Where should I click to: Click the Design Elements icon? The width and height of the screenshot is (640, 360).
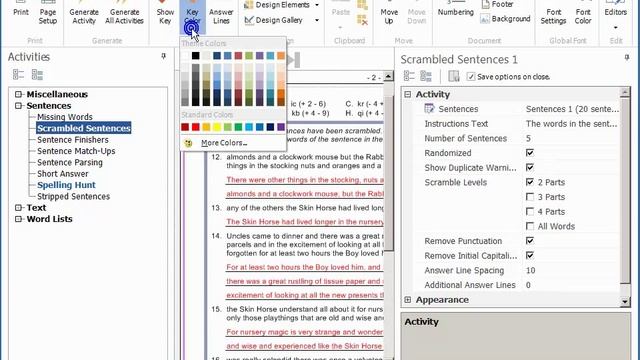pyautogui.click(x=249, y=5)
